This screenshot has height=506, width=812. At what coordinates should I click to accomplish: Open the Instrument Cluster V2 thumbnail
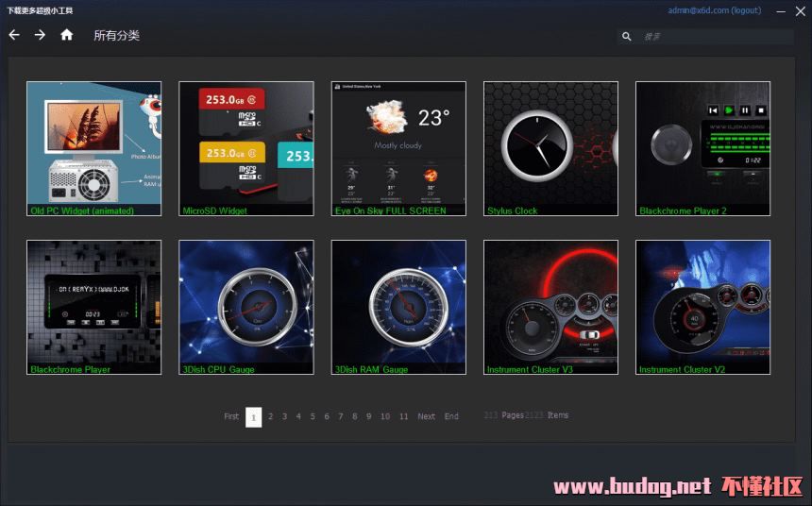click(x=702, y=307)
